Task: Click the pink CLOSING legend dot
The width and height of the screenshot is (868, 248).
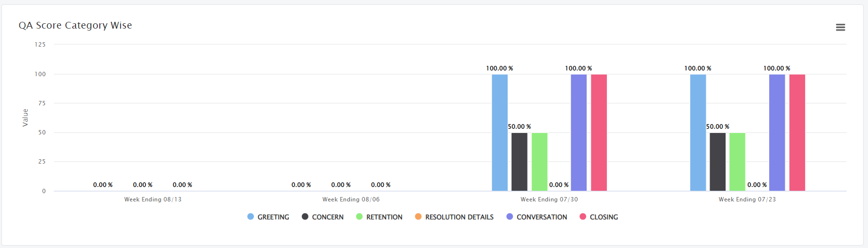Action: coord(583,216)
